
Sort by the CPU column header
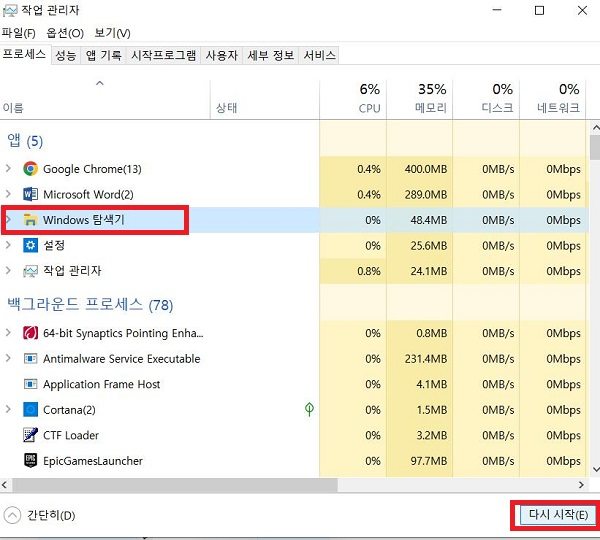[353, 100]
